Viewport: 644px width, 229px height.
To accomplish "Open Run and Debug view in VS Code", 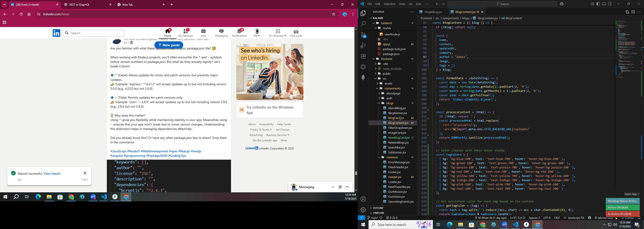I will pos(363,45).
